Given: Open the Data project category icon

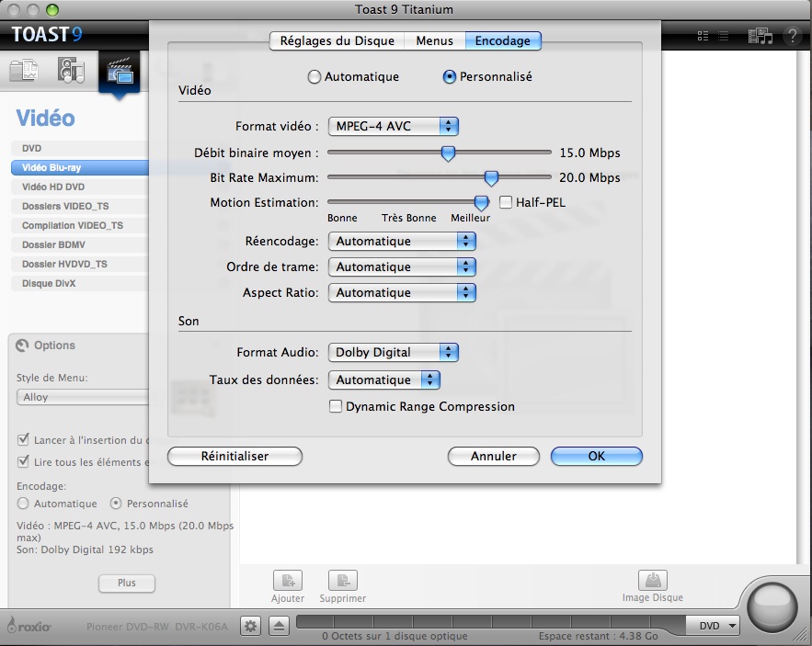Looking at the screenshot, I should pyautogui.click(x=24, y=71).
